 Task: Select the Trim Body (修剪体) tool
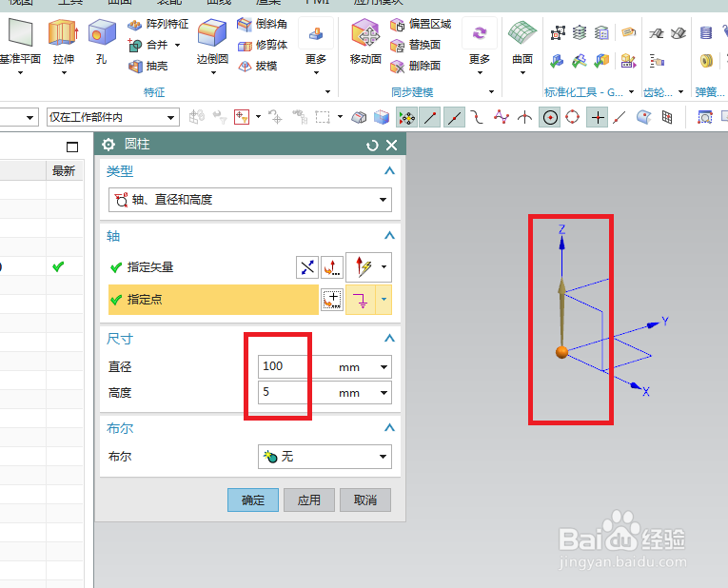coord(263,45)
